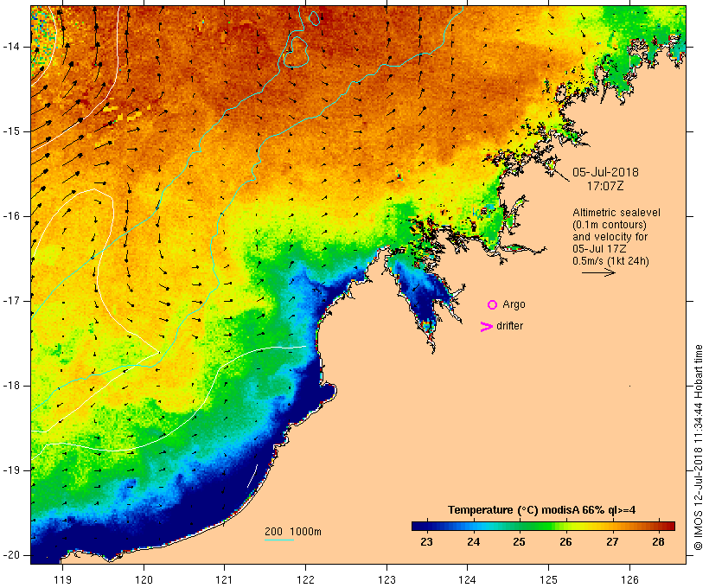Click the '0.5m/s (1kt 24h)' text
The height and width of the screenshot is (588, 709).
[x=610, y=261]
